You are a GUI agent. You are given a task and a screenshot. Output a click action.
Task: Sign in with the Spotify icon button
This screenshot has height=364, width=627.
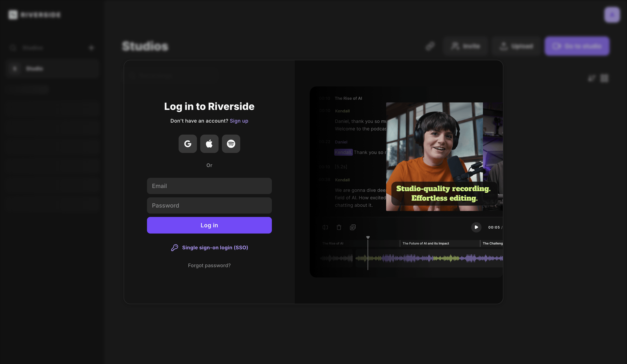pyautogui.click(x=231, y=144)
